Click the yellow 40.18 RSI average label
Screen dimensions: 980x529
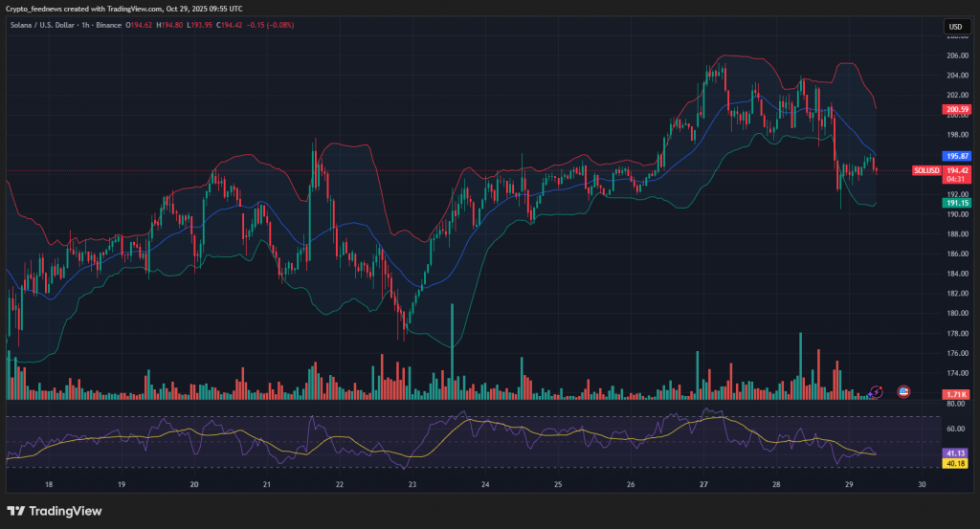pos(956,463)
